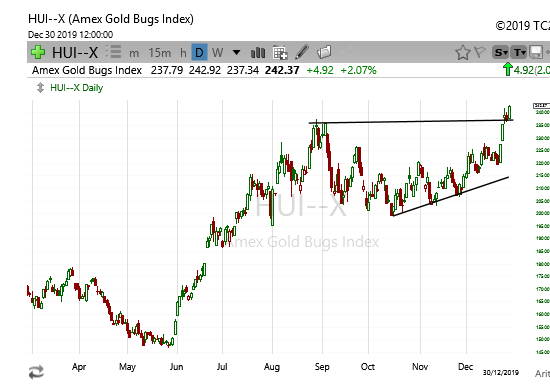Click the +2.07% percent change

click(358, 70)
